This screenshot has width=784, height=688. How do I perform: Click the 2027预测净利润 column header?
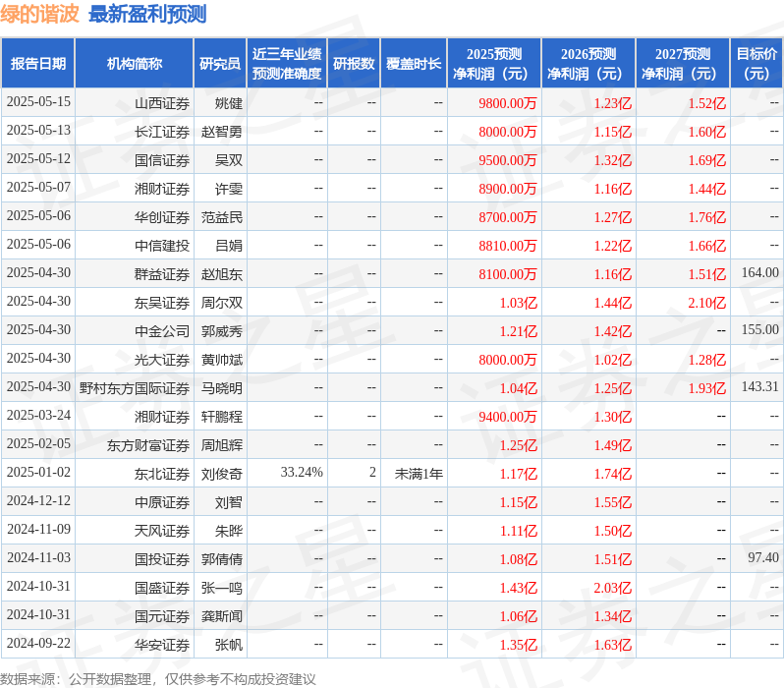tap(683, 64)
